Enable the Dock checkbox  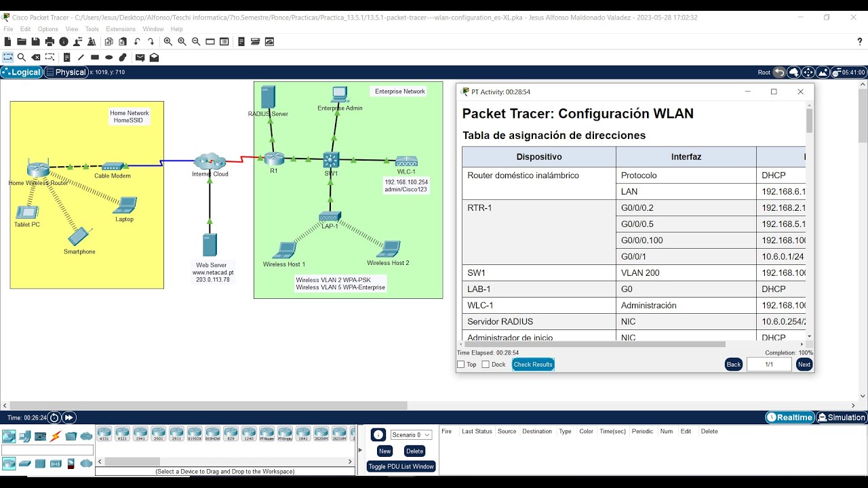coord(486,365)
